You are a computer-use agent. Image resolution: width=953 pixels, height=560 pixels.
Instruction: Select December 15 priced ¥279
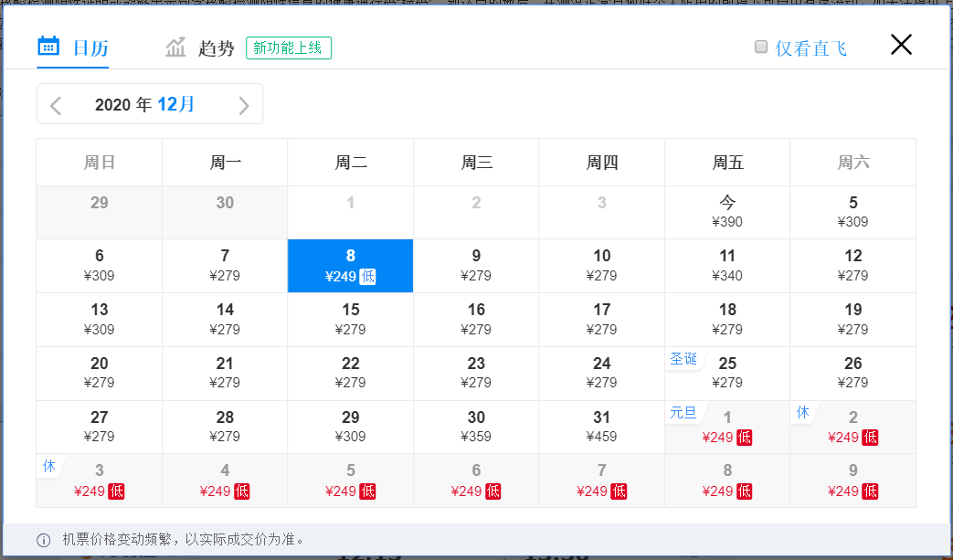tap(351, 320)
